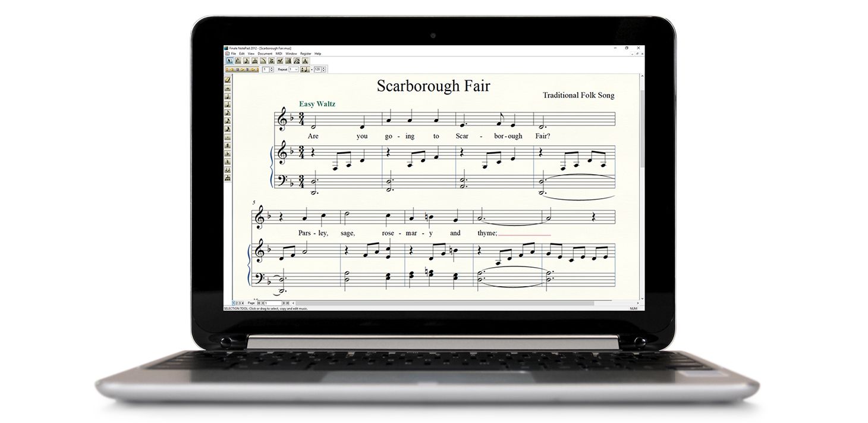Choose the whole note duration icon
This screenshot has width=868, height=423.
pos(228,88)
